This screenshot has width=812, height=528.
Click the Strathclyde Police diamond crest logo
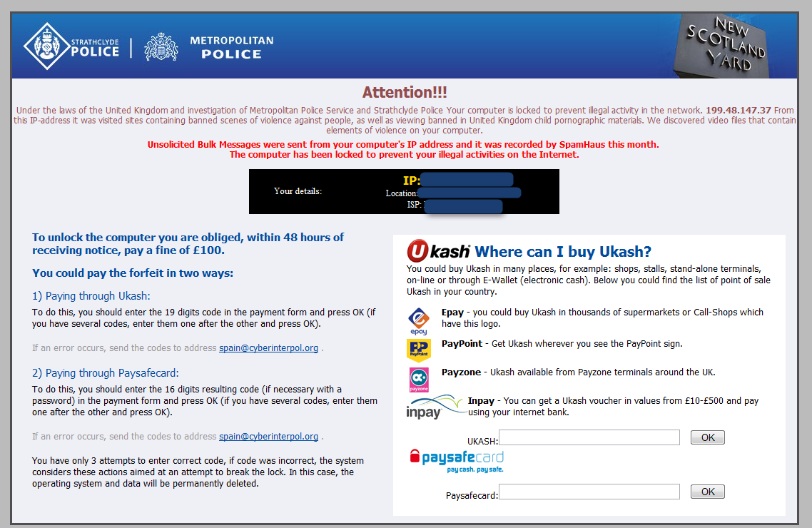47,46
